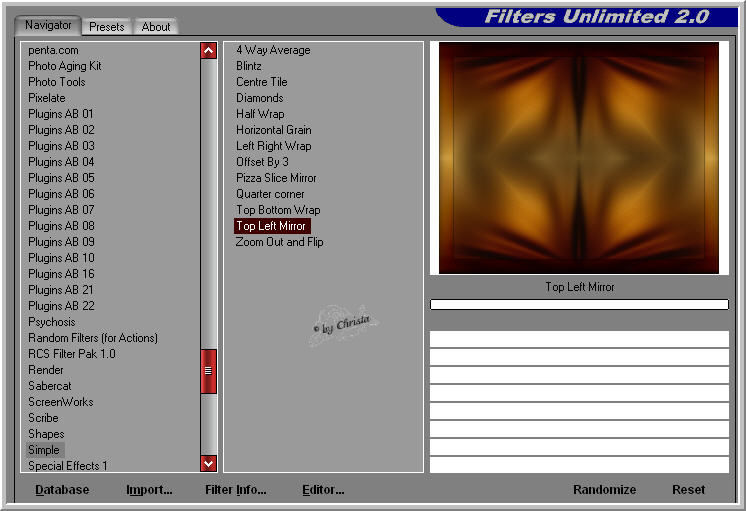The image size is (746, 511).
Task: Choose the Horizontal Grain filter
Action: click(274, 130)
